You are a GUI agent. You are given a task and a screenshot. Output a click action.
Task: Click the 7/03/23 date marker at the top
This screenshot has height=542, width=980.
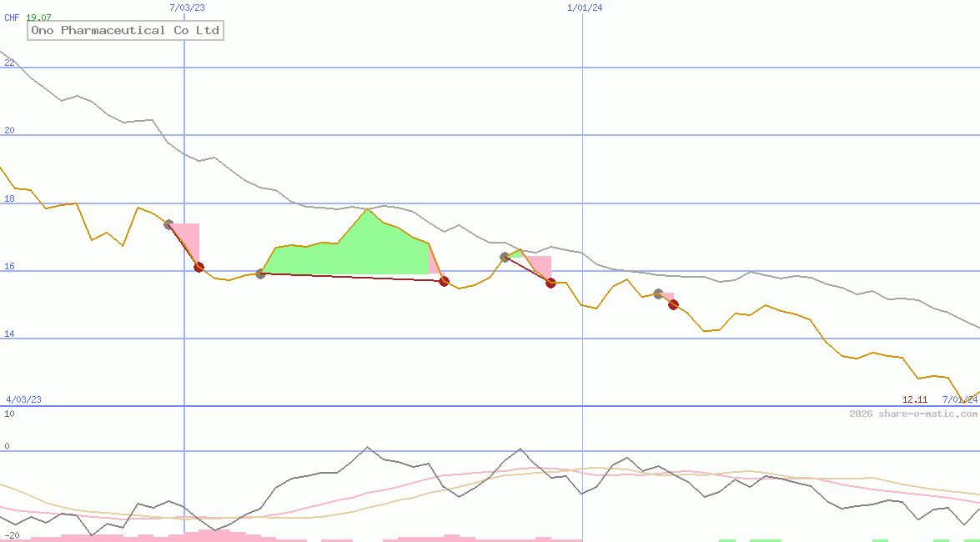tap(185, 8)
